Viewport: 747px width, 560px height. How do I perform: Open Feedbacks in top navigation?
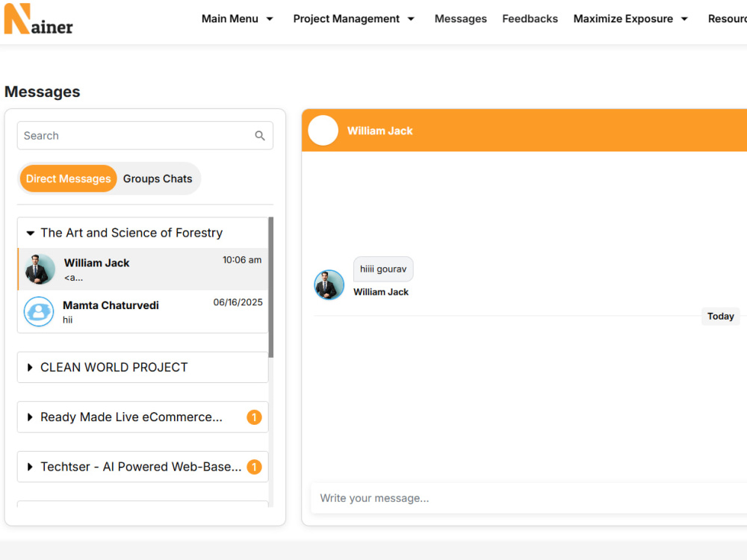click(530, 19)
